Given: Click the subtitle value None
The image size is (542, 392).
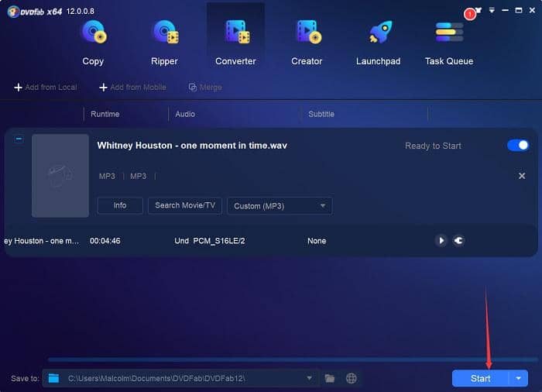Looking at the screenshot, I should click(x=317, y=241).
